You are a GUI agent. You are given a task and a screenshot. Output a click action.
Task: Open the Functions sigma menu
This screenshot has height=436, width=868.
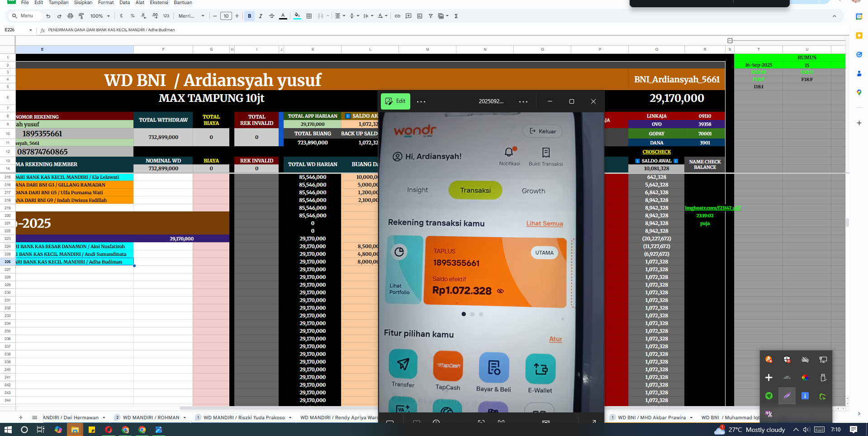pos(456,16)
